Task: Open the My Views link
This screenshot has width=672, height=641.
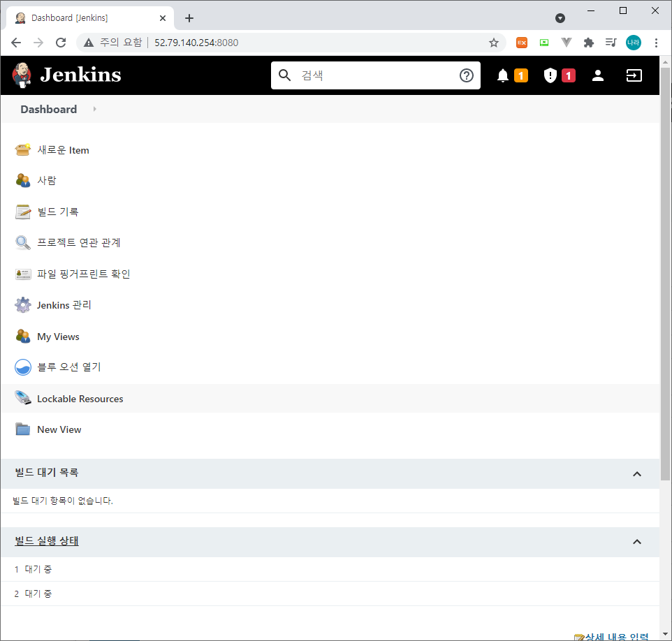Action: pyautogui.click(x=58, y=337)
